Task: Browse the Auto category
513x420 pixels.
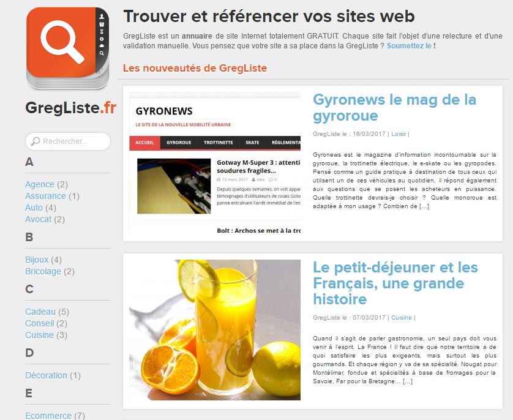Action: pos(34,208)
